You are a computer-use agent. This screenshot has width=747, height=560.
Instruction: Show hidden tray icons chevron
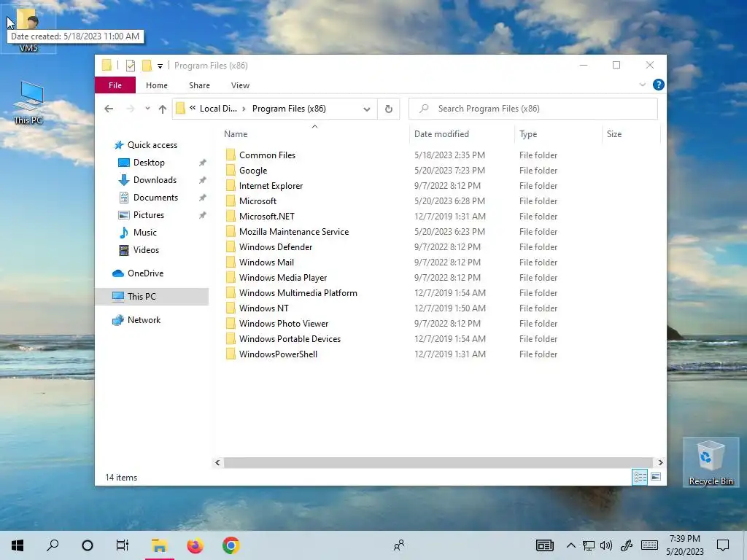pos(570,545)
